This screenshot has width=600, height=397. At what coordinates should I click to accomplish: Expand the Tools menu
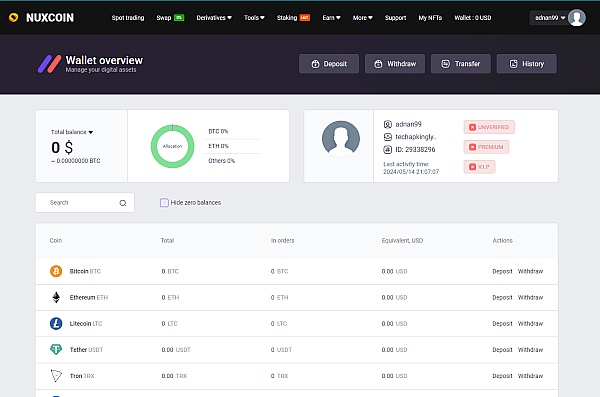254,18
